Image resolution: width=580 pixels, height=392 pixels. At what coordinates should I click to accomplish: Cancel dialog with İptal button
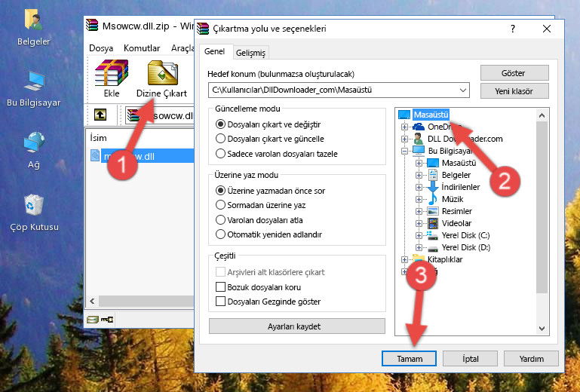[470, 358]
